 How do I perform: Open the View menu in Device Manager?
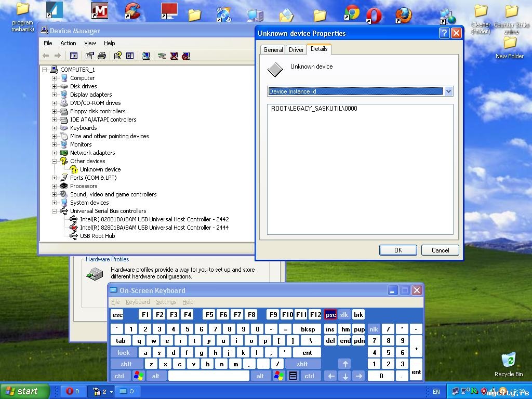(90, 43)
